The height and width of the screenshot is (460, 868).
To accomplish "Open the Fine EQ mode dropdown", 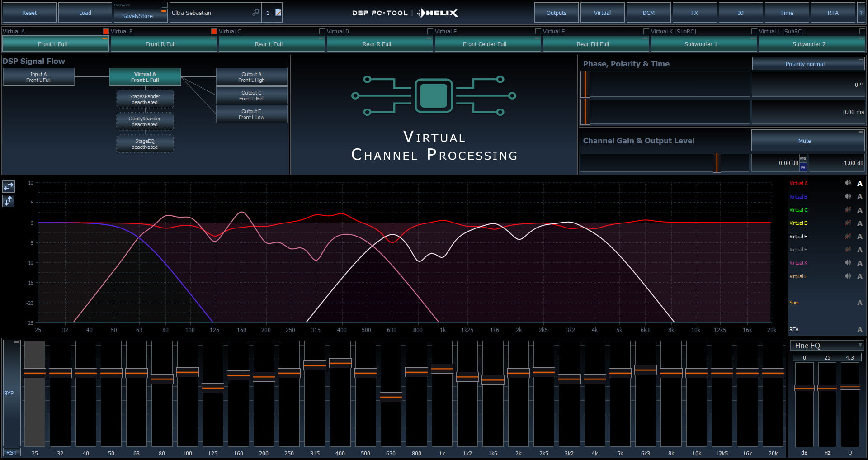I will (x=860, y=345).
